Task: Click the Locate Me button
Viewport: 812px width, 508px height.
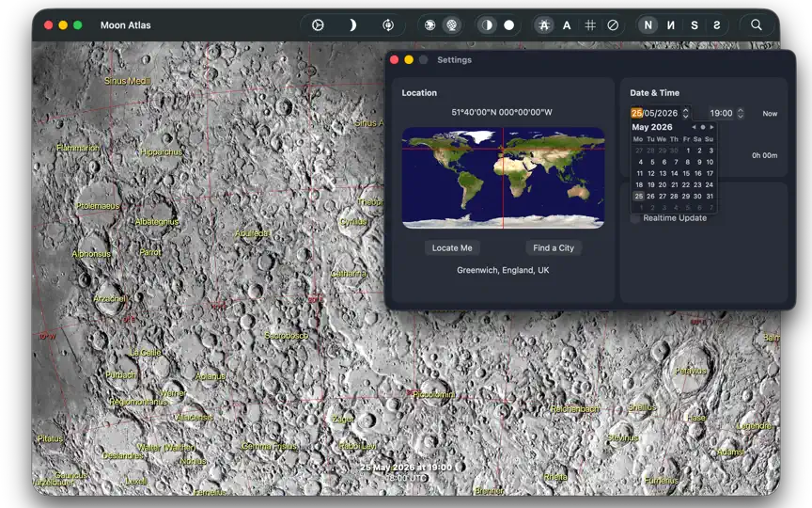Action: pos(452,247)
